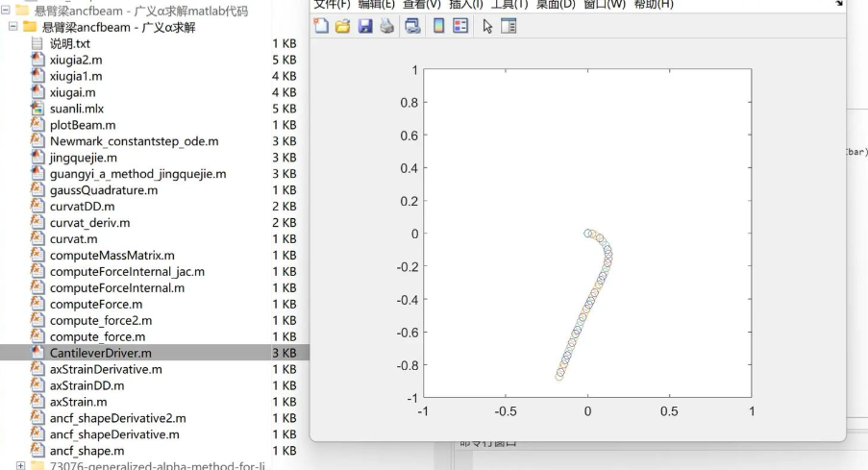The width and height of the screenshot is (868, 470).
Task: Select guangyi_a_method_jingquejie.m in the file list
Action: (137, 174)
